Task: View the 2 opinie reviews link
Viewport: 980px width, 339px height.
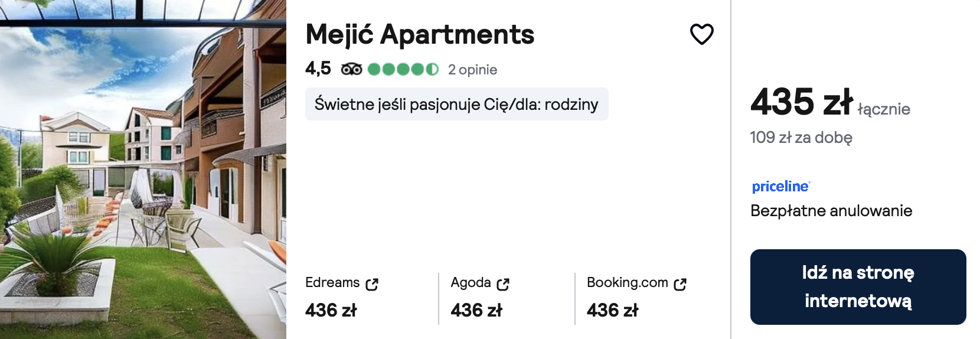Action: pos(472,70)
